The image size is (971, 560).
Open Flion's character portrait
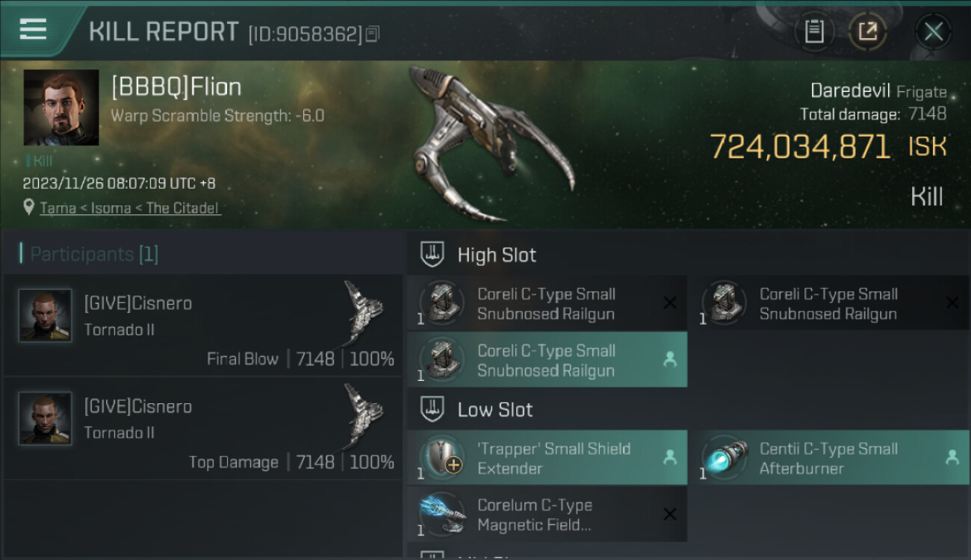click(61, 108)
